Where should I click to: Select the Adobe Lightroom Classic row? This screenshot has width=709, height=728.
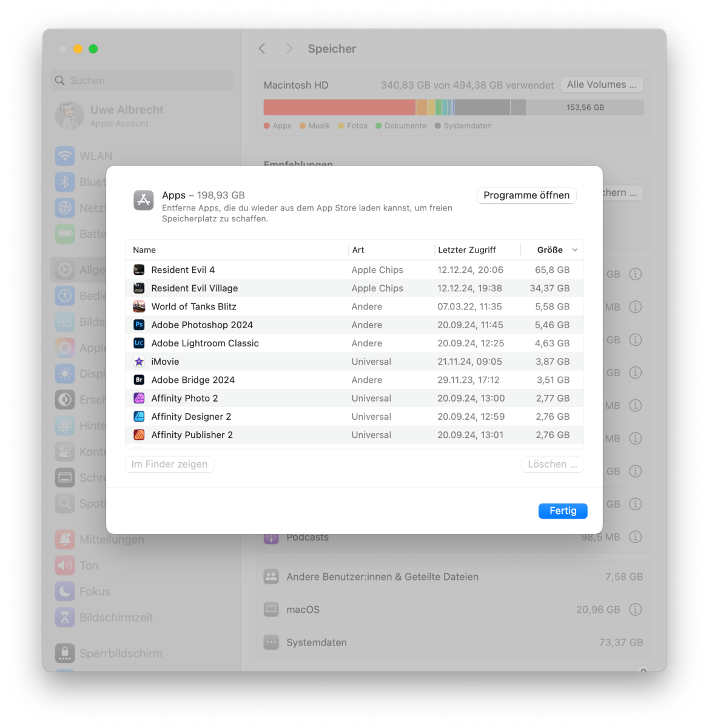pyautogui.click(x=354, y=343)
